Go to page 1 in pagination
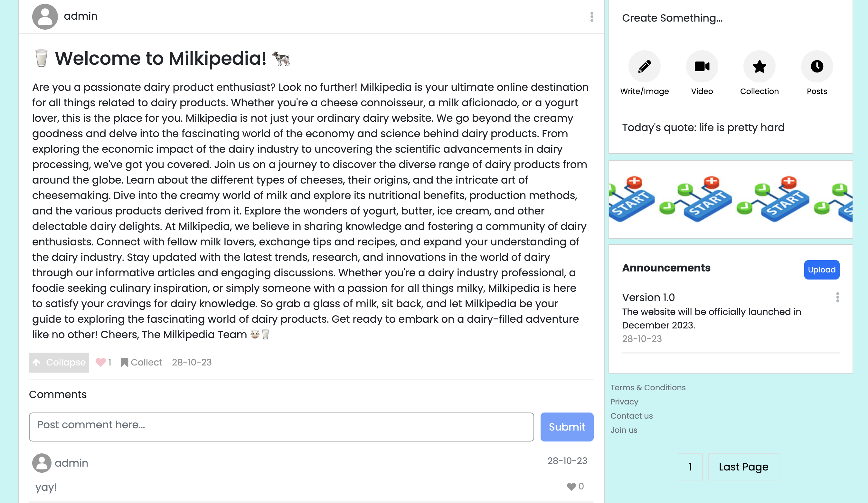Screen dimensions: 868x503 (690, 467)
